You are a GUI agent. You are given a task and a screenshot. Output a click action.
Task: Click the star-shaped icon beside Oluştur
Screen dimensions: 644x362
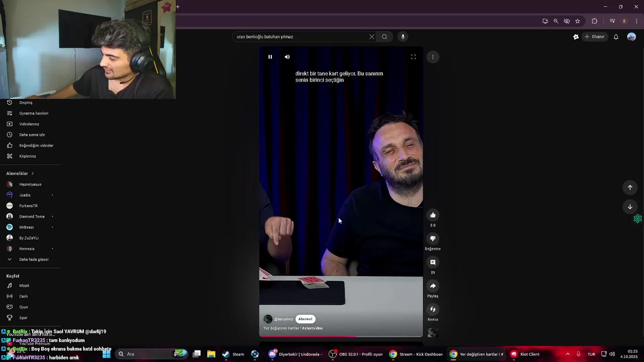576,37
